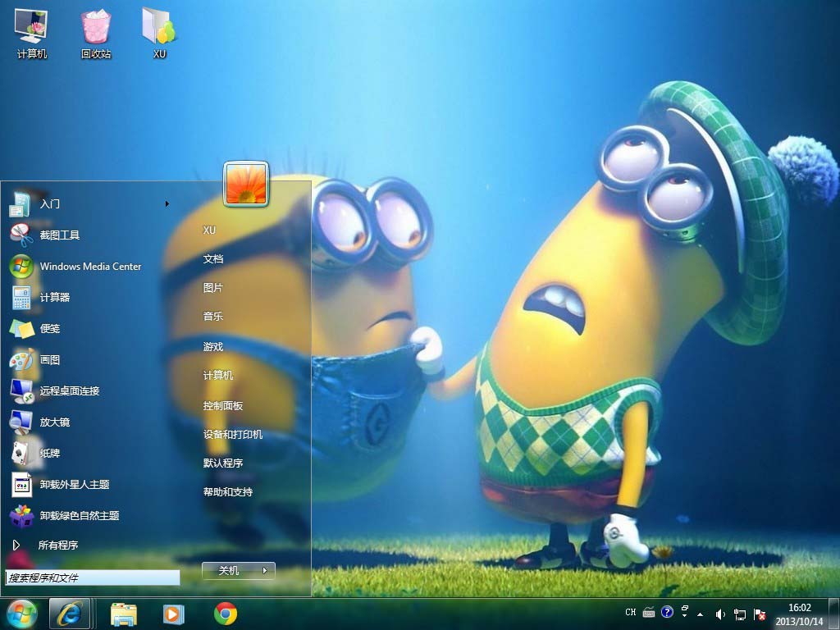Launch Windows Media Center from Start menu
The width and height of the screenshot is (840, 630).
point(89,267)
